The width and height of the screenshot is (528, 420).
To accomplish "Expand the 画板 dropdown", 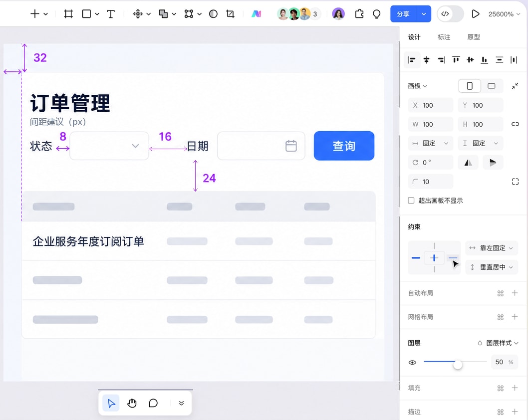I will point(418,86).
